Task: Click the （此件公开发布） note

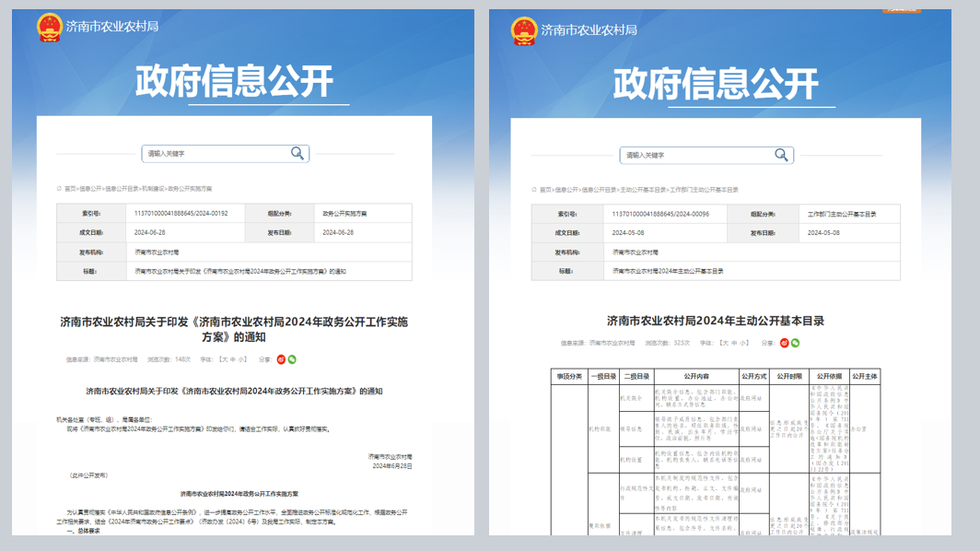Action: pyautogui.click(x=88, y=475)
